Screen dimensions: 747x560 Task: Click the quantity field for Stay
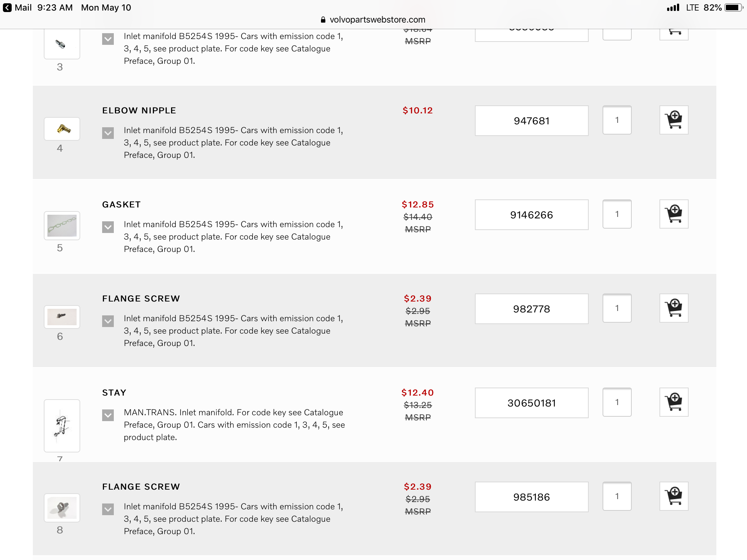[617, 402]
